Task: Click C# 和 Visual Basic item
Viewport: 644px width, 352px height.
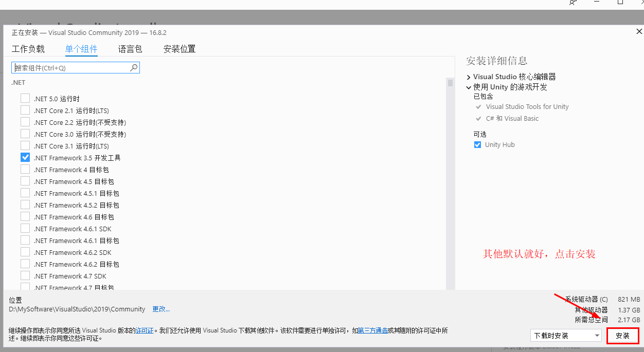Action: (x=512, y=119)
